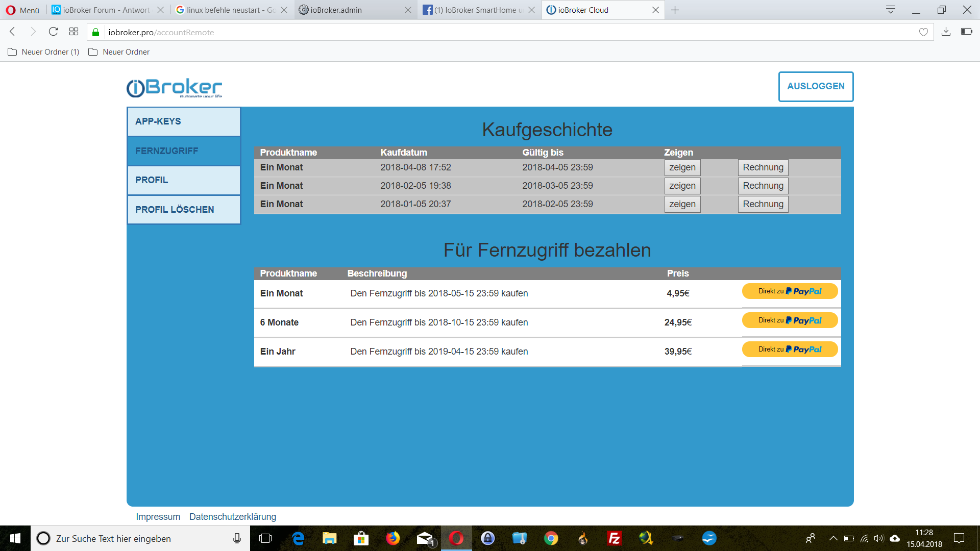Select APP-KEYS in the sidebar
The height and width of the screenshot is (551, 980).
[x=184, y=121]
